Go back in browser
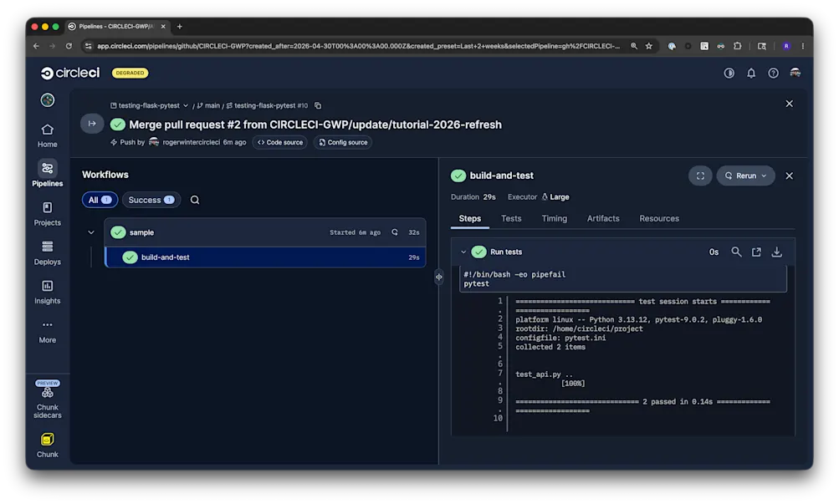 tap(36, 46)
